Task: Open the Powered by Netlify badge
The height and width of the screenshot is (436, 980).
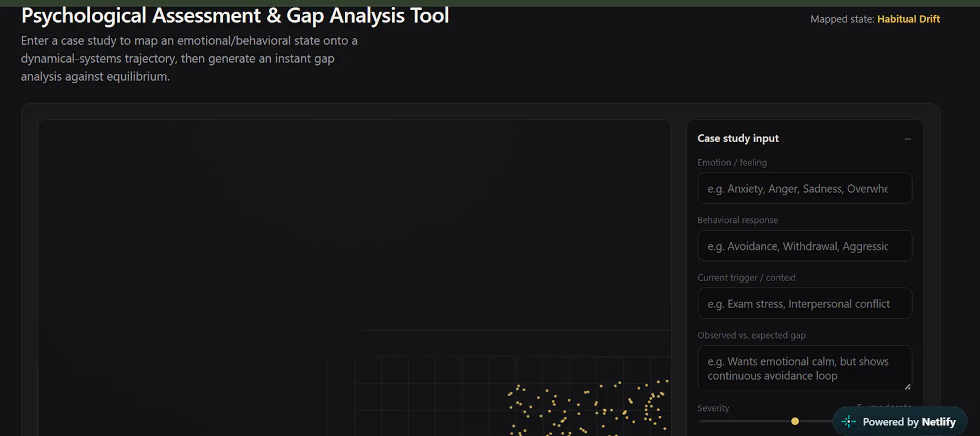Action: point(900,421)
